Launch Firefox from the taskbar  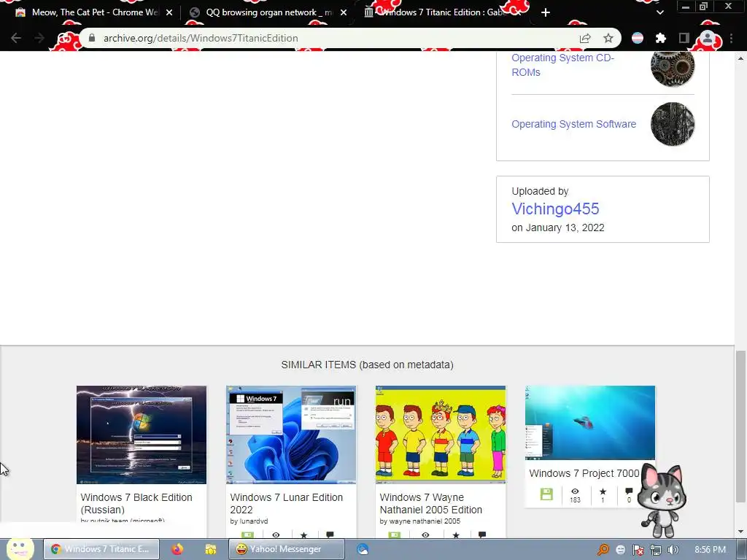pyautogui.click(x=177, y=549)
